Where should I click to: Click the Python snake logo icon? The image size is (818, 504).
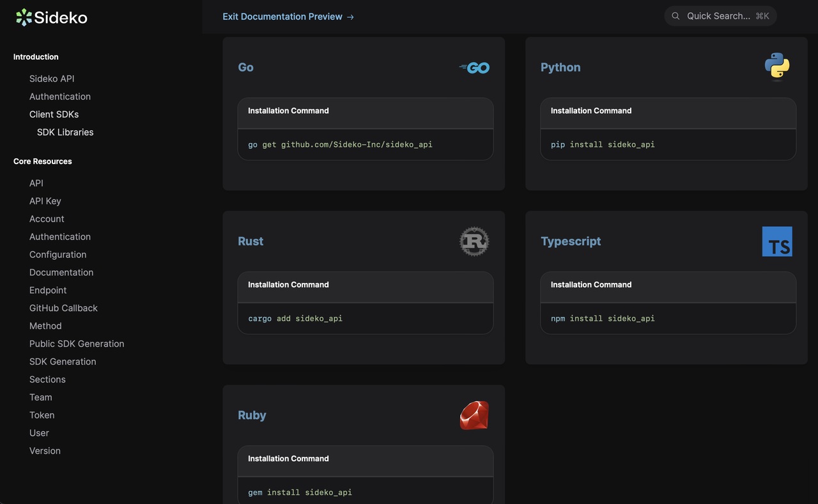click(x=776, y=66)
